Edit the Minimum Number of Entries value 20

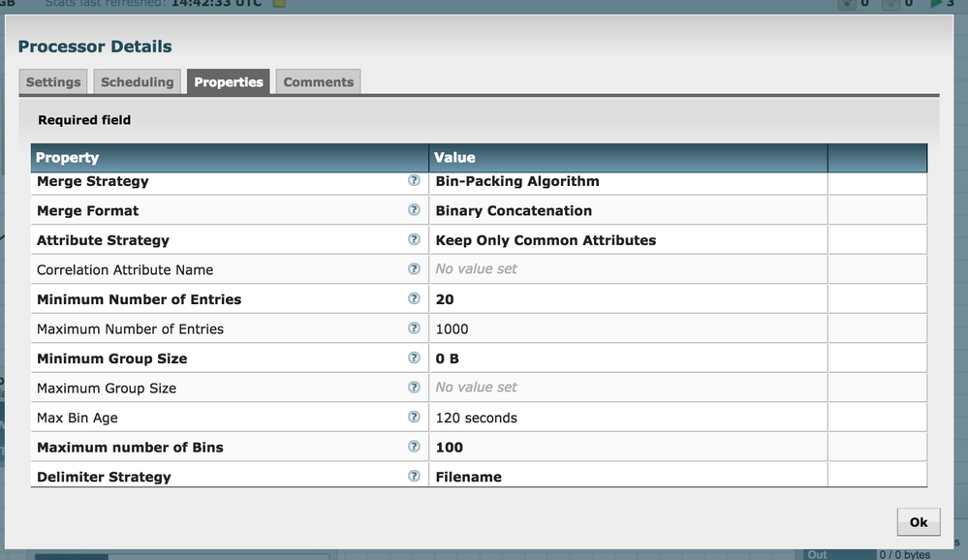[x=629, y=299]
